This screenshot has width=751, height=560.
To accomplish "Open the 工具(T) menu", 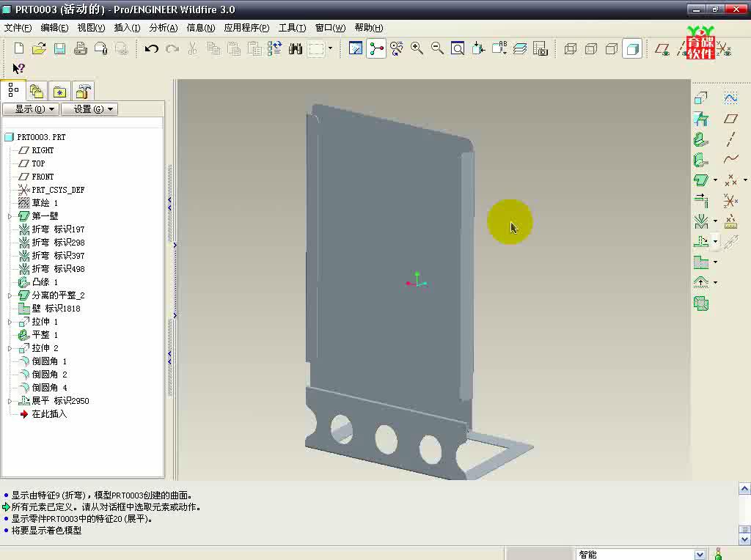I will point(292,28).
